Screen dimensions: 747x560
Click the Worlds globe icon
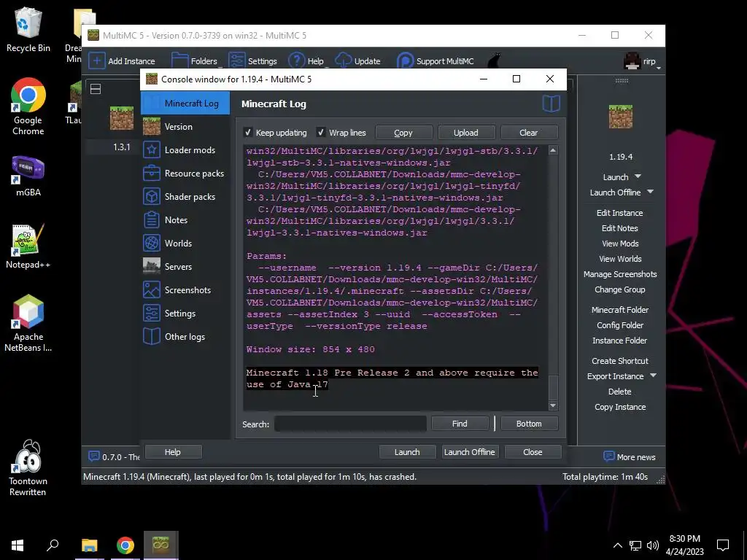152,244
